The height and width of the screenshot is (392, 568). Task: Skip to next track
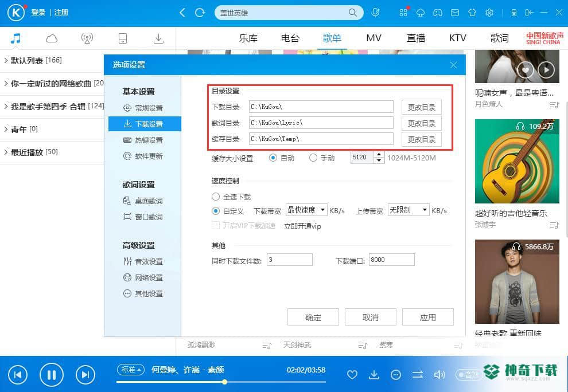(85, 375)
